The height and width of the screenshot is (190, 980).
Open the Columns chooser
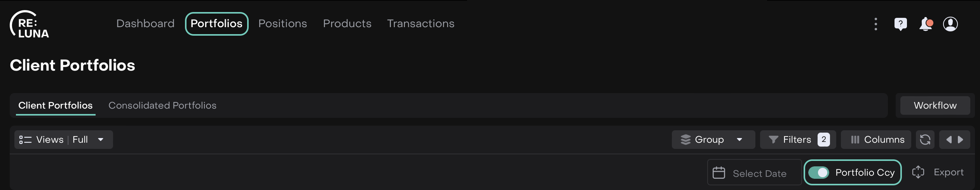click(877, 140)
